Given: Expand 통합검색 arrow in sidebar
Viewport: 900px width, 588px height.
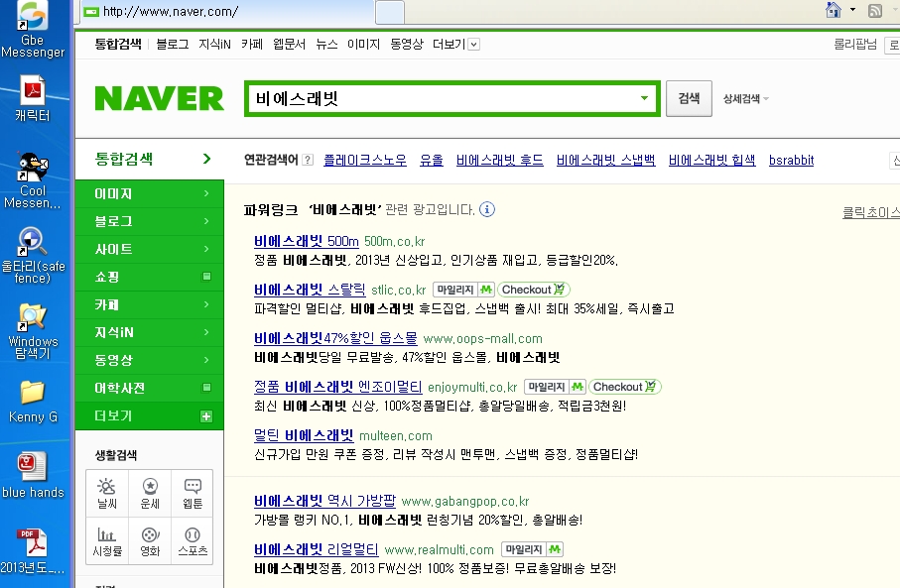Looking at the screenshot, I should tap(206, 159).
